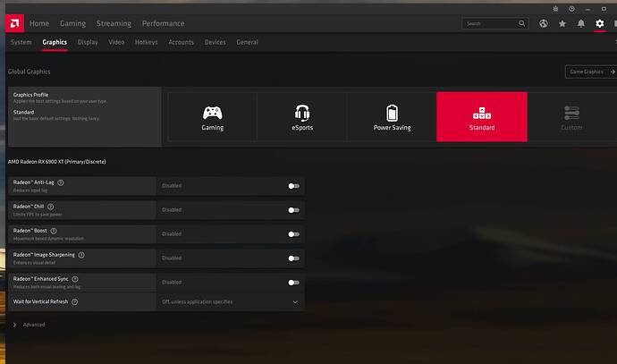Screen dimensions: 617x364
Task: Open the favorites star icon
Action: (x=562, y=23)
